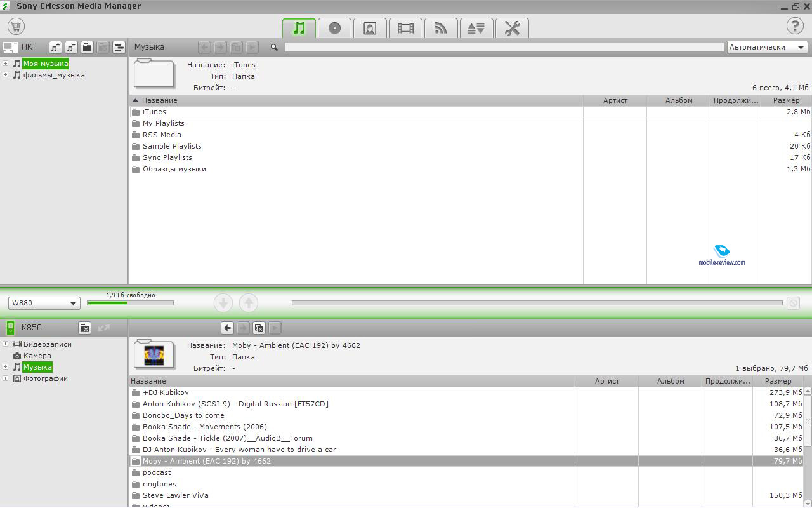Select Моя музыка in PC tree

[x=45, y=63]
